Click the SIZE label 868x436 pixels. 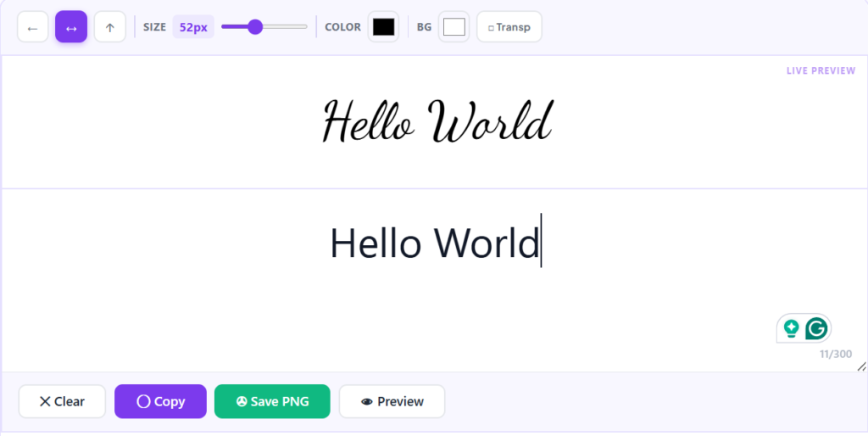(x=154, y=26)
